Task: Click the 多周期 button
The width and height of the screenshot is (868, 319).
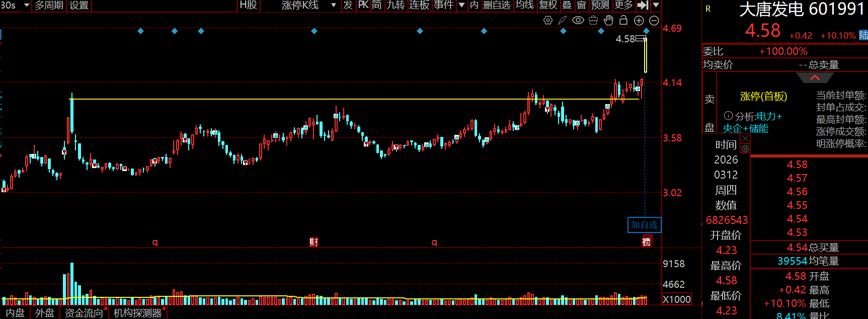Action: point(49,5)
